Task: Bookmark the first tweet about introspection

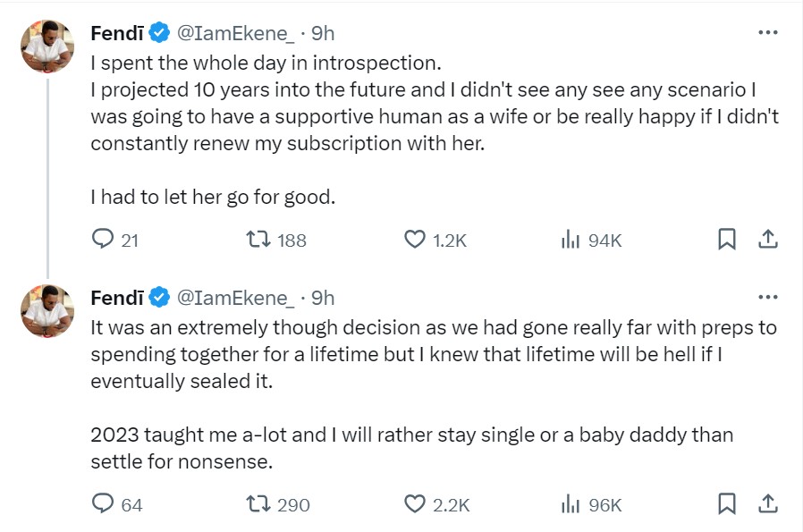Action: pyautogui.click(x=727, y=240)
